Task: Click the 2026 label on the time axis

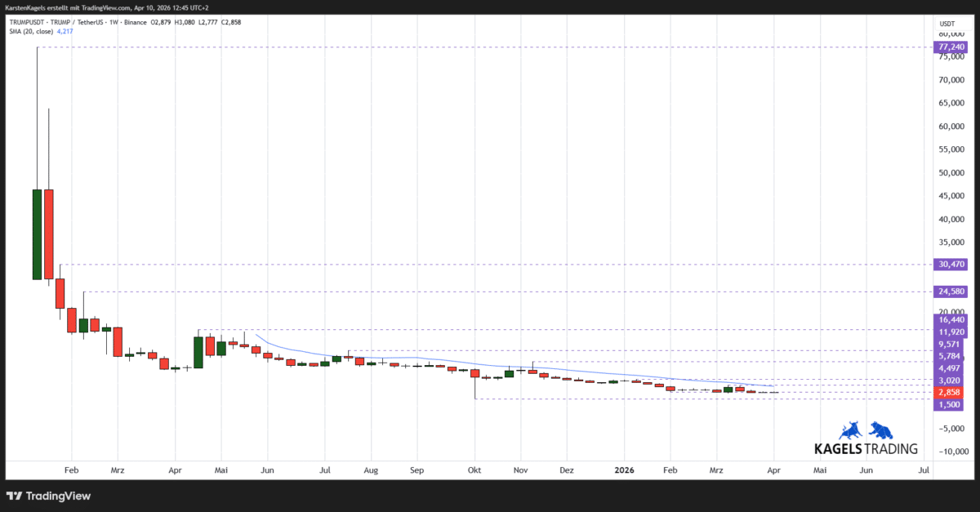Action: (x=624, y=470)
